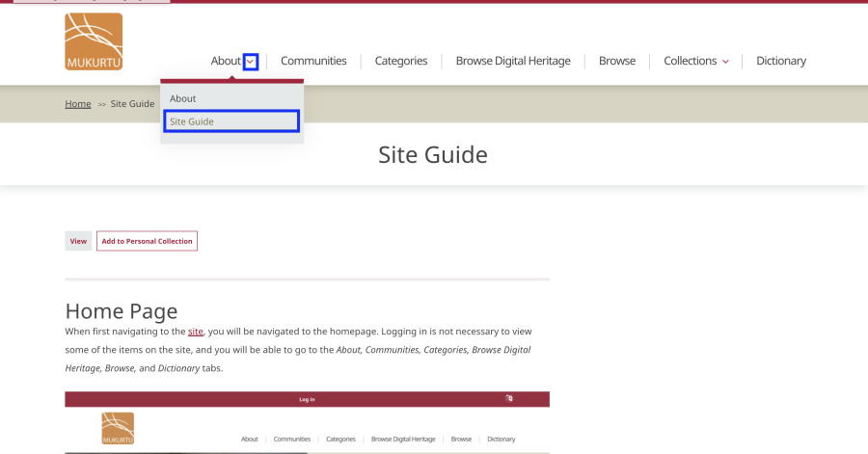Click the embedded homepage screenshot image
The image size is (868, 454).
[308, 422]
